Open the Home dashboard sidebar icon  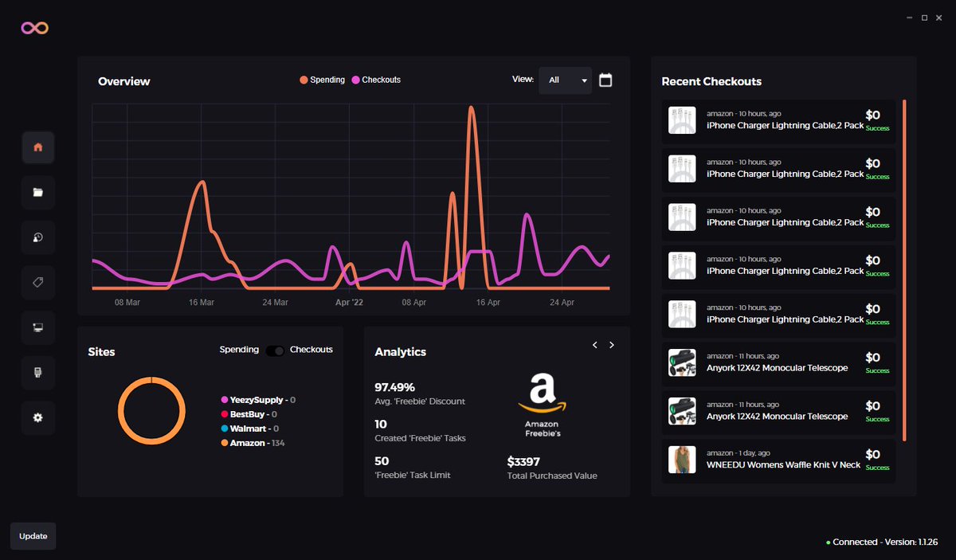[x=38, y=147]
